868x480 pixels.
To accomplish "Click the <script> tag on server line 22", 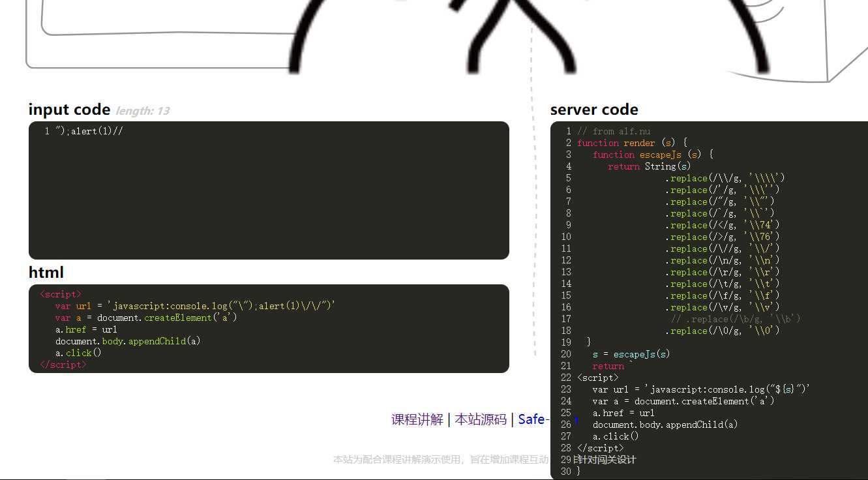I will (598, 378).
